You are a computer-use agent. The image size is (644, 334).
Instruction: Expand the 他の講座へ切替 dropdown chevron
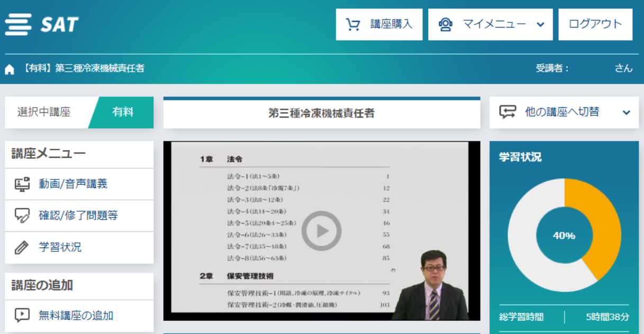[x=627, y=112]
